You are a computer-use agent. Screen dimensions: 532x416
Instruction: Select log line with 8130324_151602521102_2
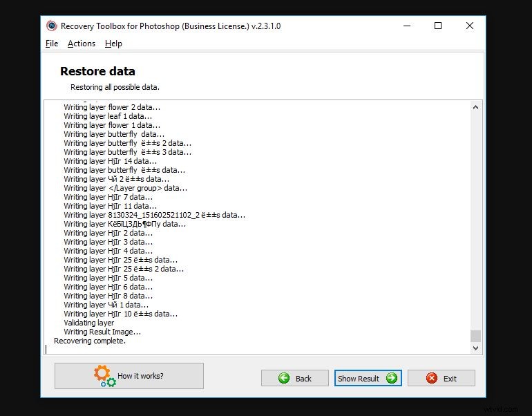(x=154, y=215)
